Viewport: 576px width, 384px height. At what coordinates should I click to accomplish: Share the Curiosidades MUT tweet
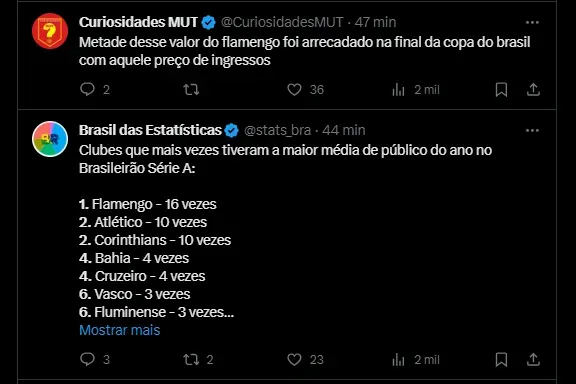coord(533,89)
